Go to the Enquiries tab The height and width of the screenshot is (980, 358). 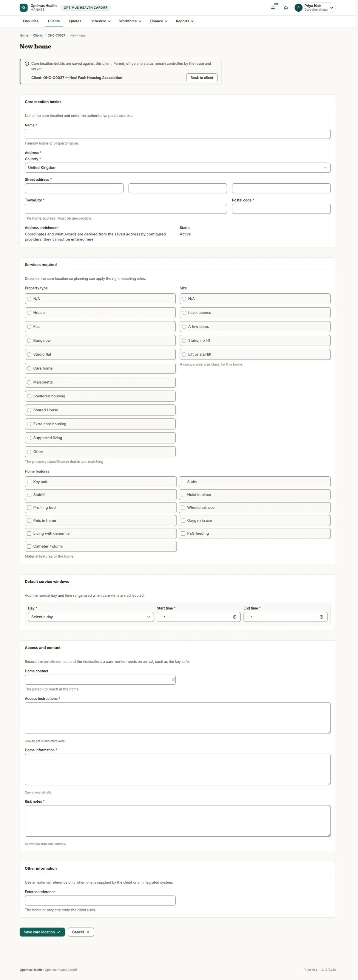[30, 21]
